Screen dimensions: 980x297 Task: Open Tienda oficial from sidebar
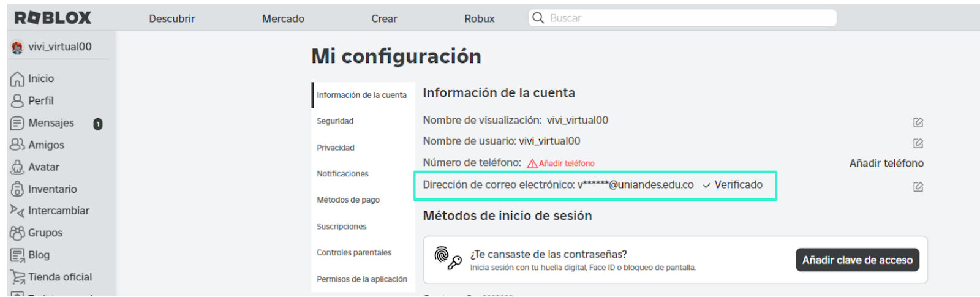point(60,277)
